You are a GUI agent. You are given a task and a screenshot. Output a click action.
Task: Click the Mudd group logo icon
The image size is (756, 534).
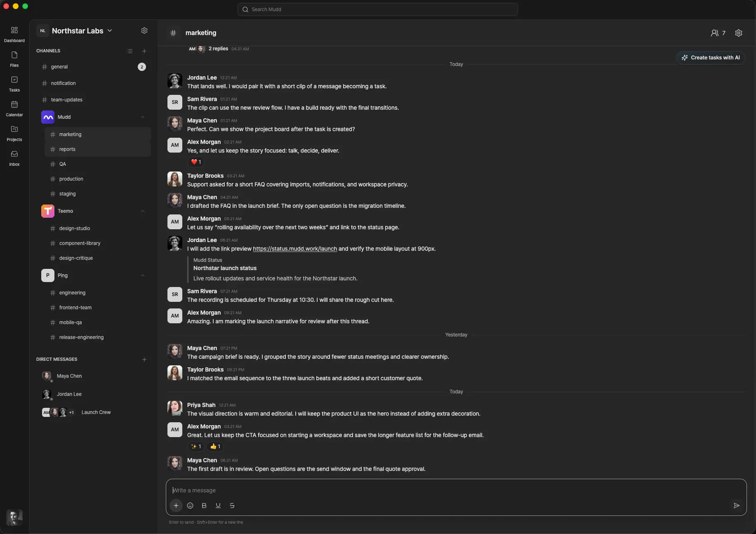pyautogui.click(x=48, y=117)
